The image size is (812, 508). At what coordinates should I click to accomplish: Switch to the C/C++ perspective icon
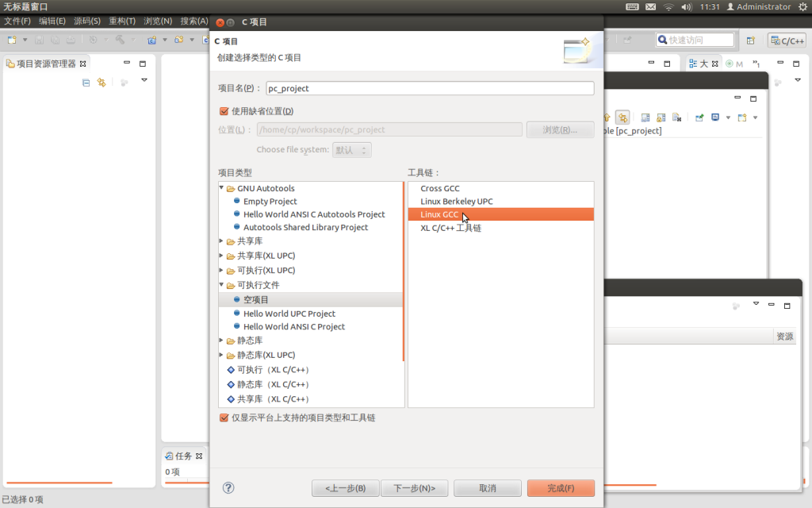[786, 40]
